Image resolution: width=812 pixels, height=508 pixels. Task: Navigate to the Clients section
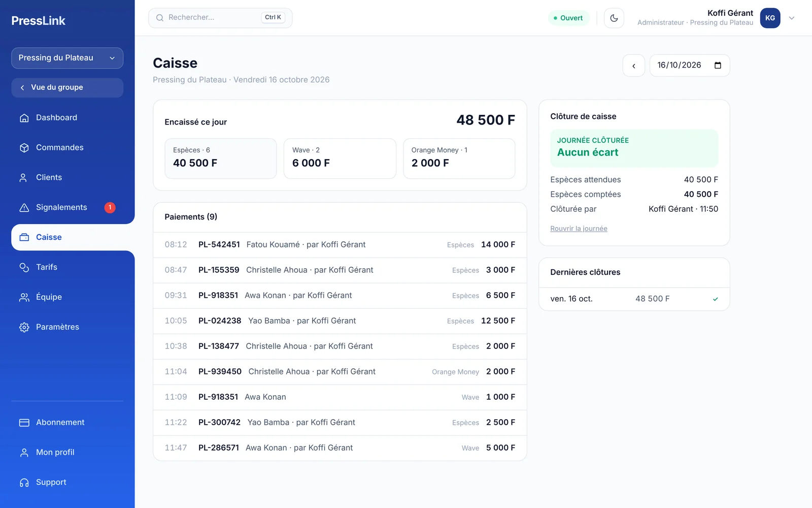67,178
